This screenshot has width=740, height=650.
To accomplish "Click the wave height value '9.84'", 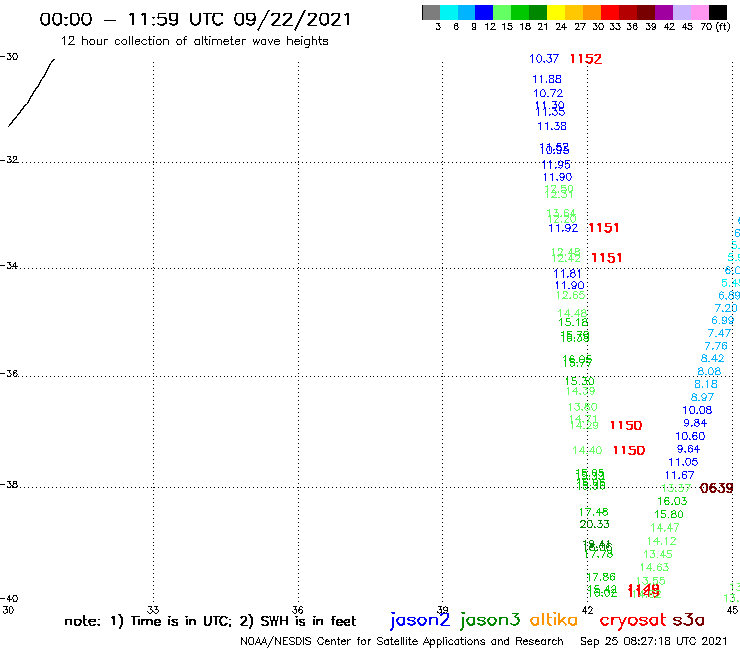I will coord(695,423).
